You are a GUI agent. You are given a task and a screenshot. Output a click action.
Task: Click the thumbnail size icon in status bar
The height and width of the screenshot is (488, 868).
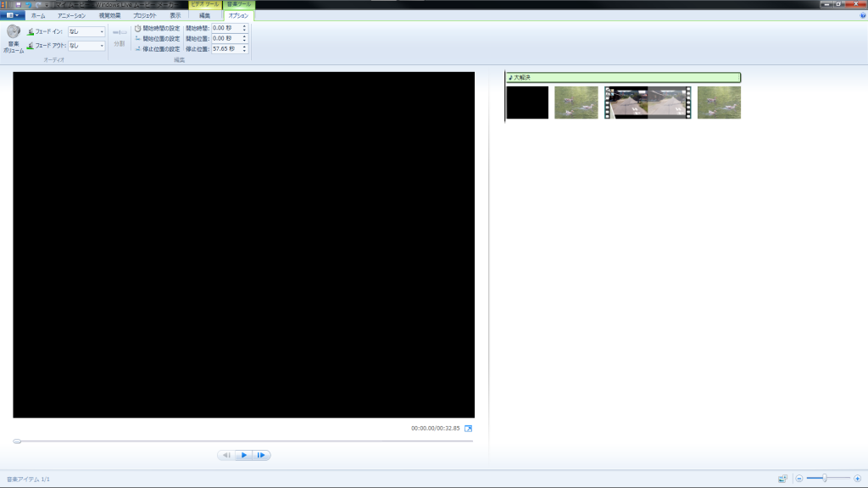click(782, 479)
